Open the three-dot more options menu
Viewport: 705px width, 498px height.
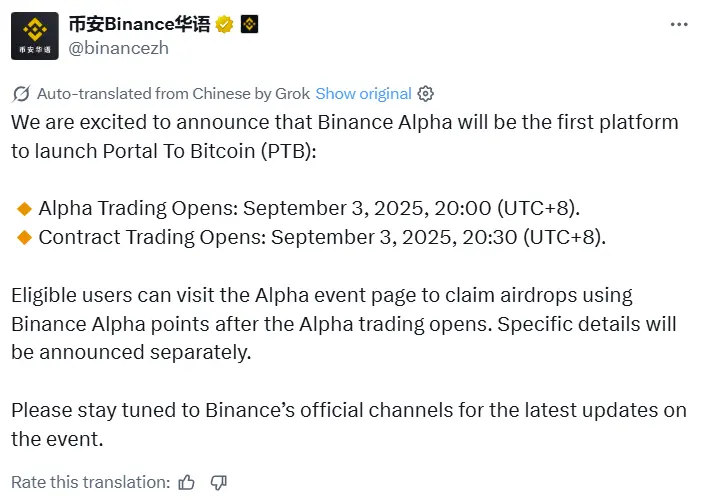678,23
